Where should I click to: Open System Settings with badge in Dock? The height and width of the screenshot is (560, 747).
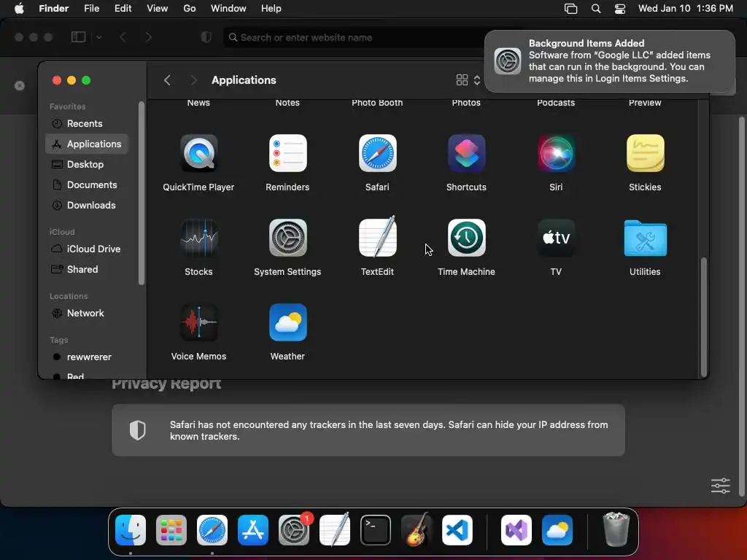click(294, 530)
